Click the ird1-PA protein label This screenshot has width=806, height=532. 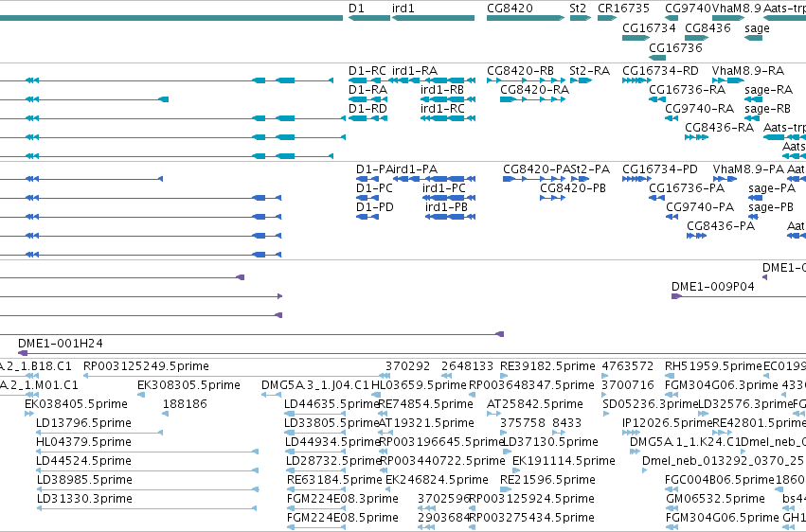click(415, 169)
